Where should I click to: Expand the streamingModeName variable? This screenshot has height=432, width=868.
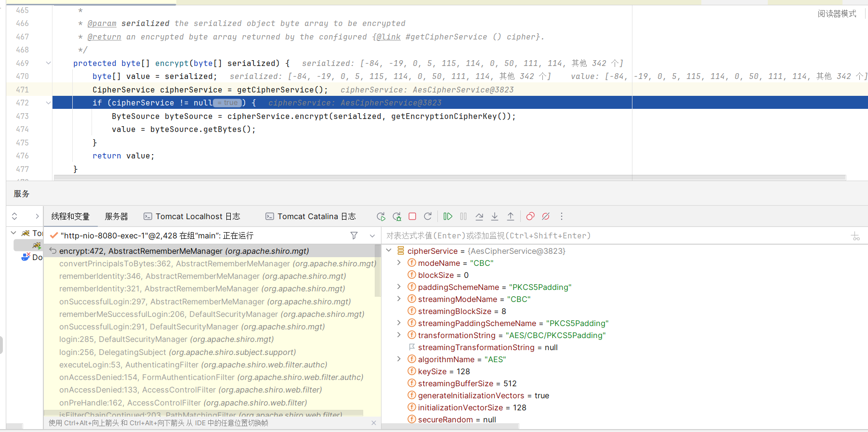pyautogui.click(x=399, y=299)
